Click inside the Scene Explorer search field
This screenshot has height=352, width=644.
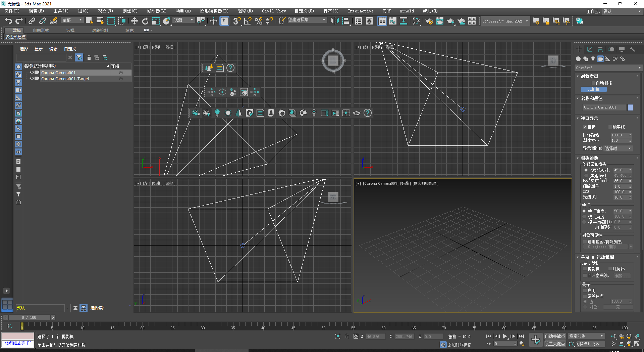pos(40,57)
